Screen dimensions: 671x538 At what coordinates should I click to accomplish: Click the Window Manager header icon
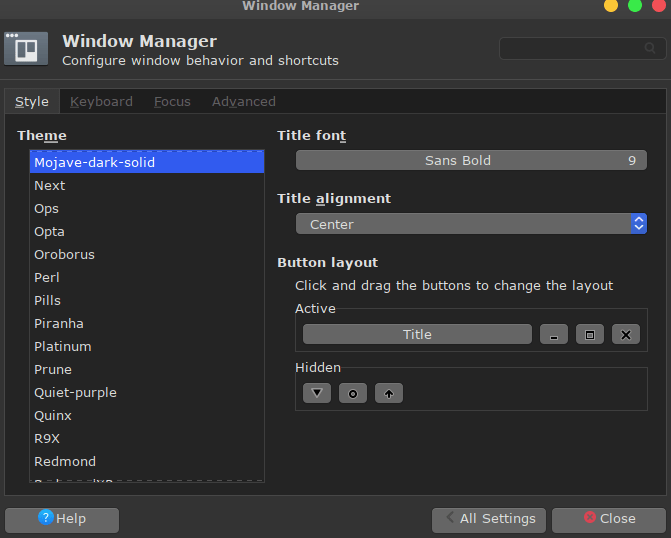tap(26, 49)
